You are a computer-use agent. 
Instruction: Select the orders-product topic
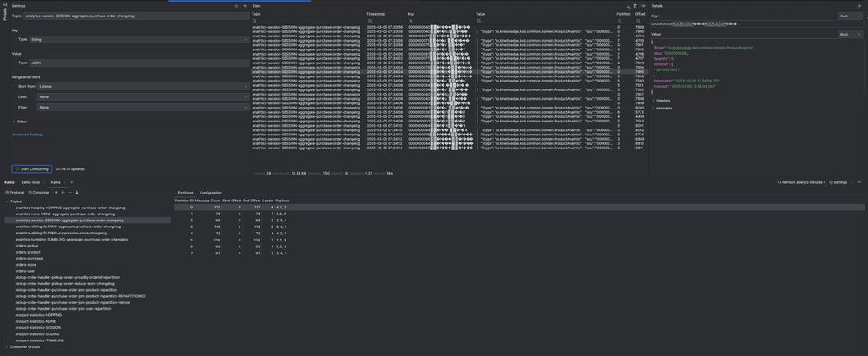coord(28,252)
